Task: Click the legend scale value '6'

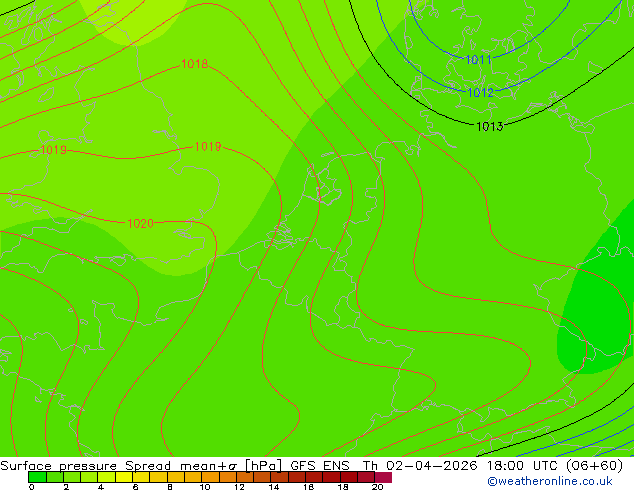Action: (x=135, y=487)
